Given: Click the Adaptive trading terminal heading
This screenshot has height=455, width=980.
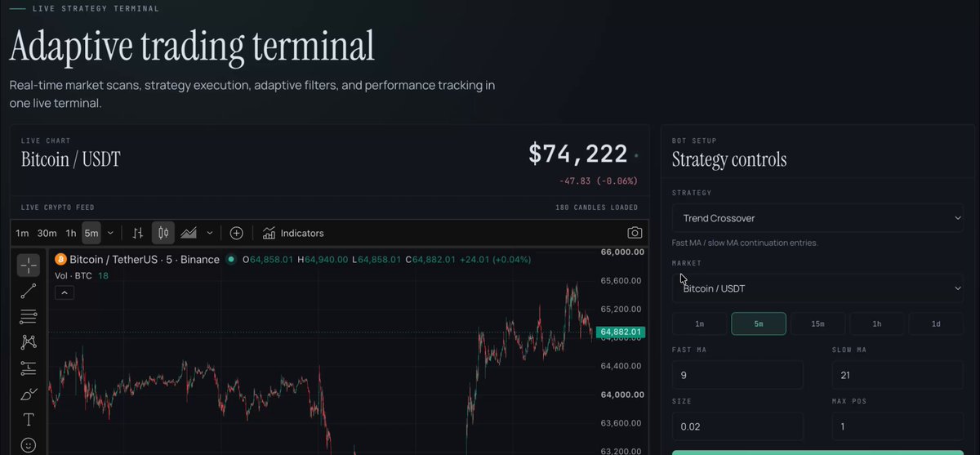Looking at the screenshot, I should point(192,46).
